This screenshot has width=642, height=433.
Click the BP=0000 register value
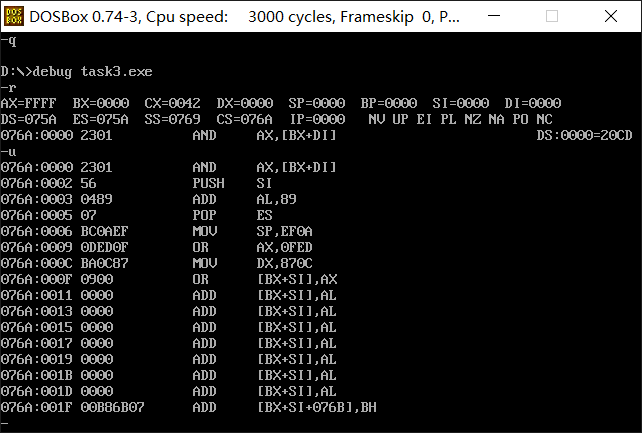[389, 103]
